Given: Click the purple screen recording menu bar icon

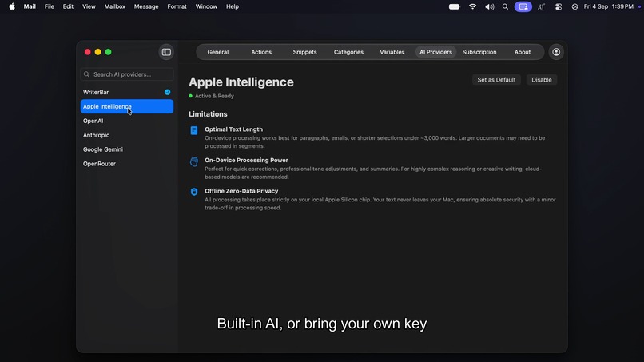Looking at the screenshot, I should click(523, 6).
